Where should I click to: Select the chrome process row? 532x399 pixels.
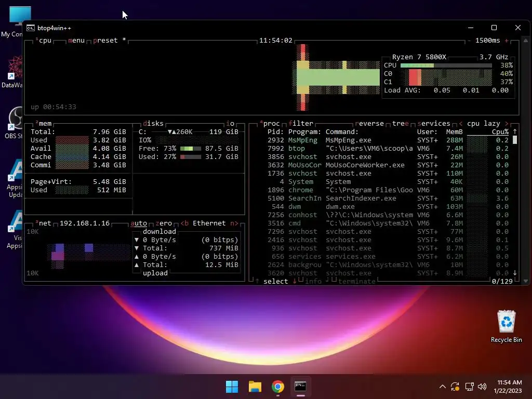pyautogui.click(x=388, y=190)
